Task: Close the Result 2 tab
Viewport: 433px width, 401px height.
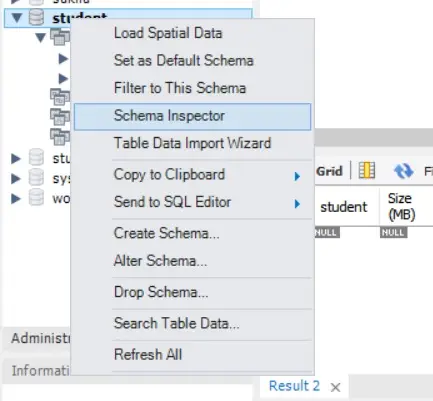Action: 335,387
